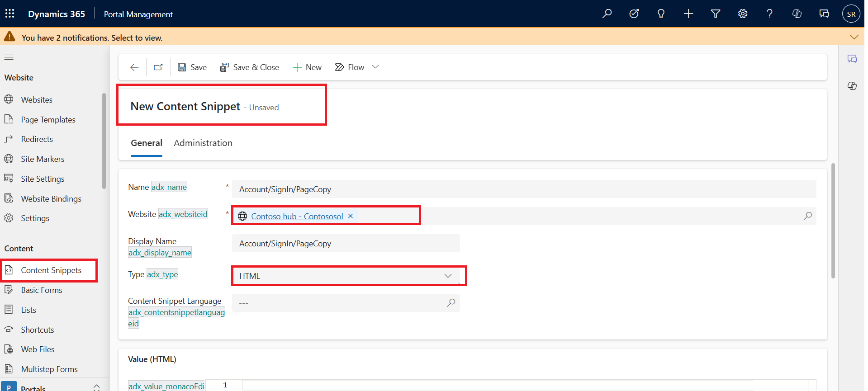Click the Display Name input field
The image size is (868, 391).
coord(346,244)
